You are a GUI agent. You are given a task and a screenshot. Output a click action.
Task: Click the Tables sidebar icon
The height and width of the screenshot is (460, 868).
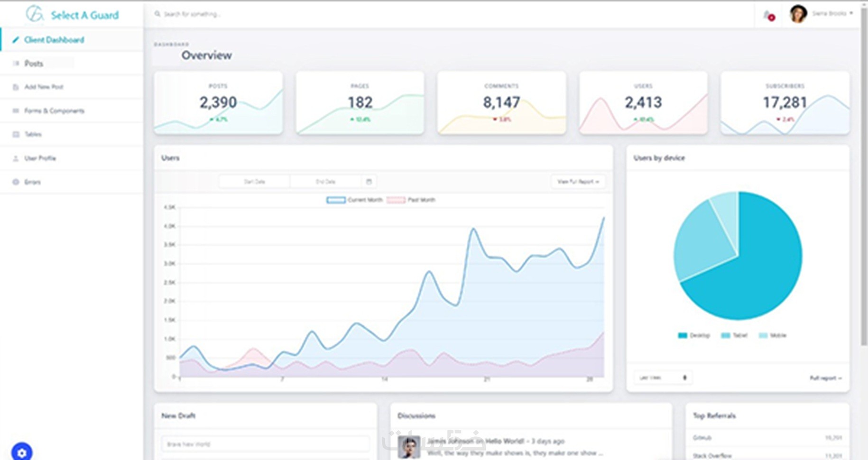[16, 134]
